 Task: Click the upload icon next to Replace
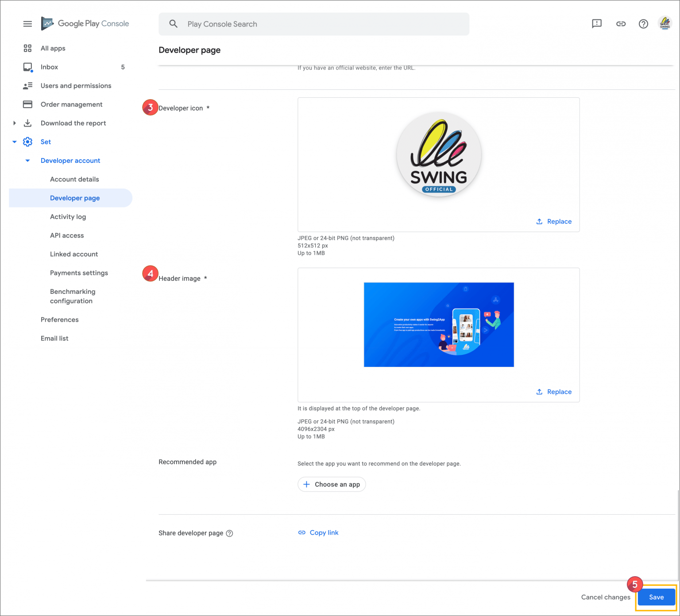click(539, 221)
